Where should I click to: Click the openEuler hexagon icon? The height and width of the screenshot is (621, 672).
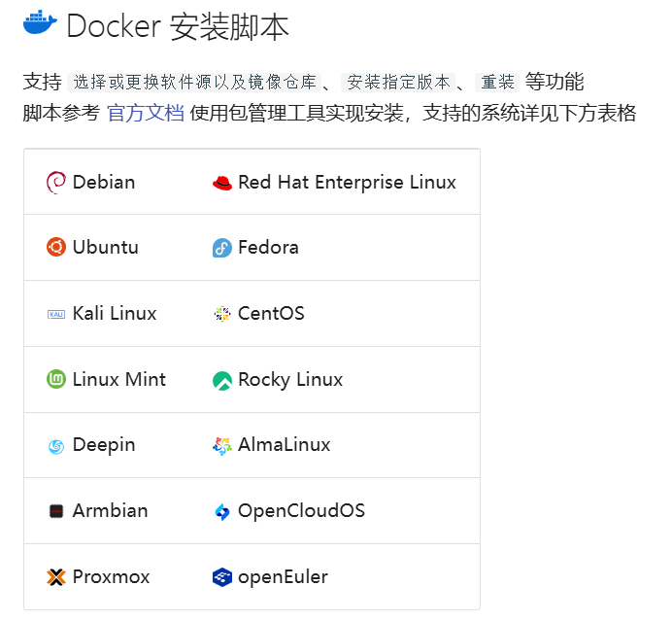[222, 577]
